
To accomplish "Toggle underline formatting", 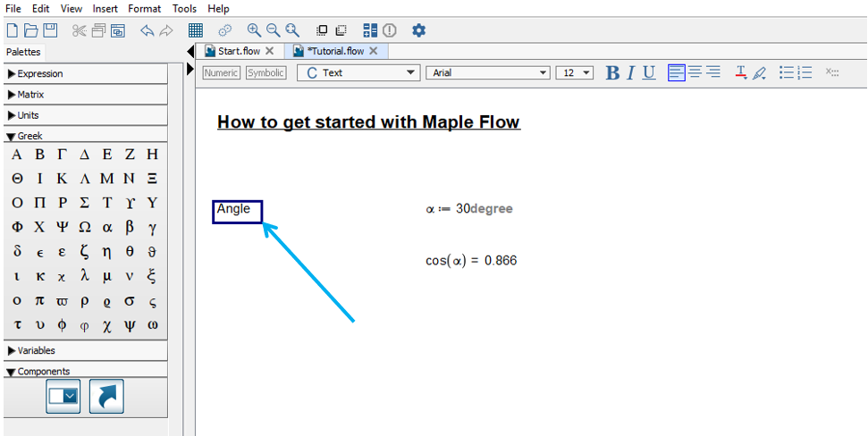I will click(x=649, y=73).
